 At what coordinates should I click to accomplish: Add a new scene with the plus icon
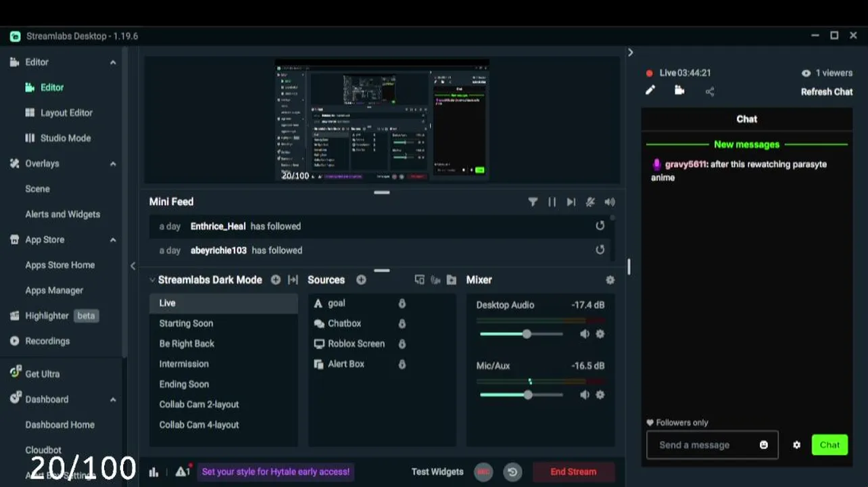coord(275,279)
